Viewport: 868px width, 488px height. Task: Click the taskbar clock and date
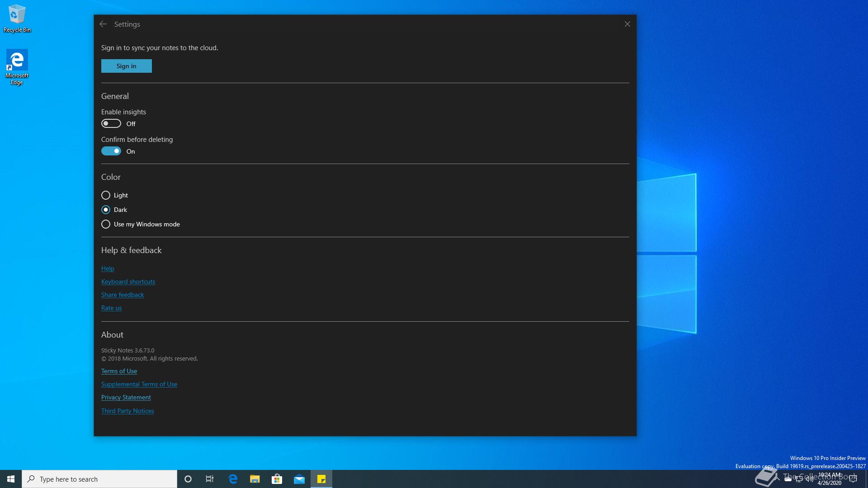tap(830, 479)
